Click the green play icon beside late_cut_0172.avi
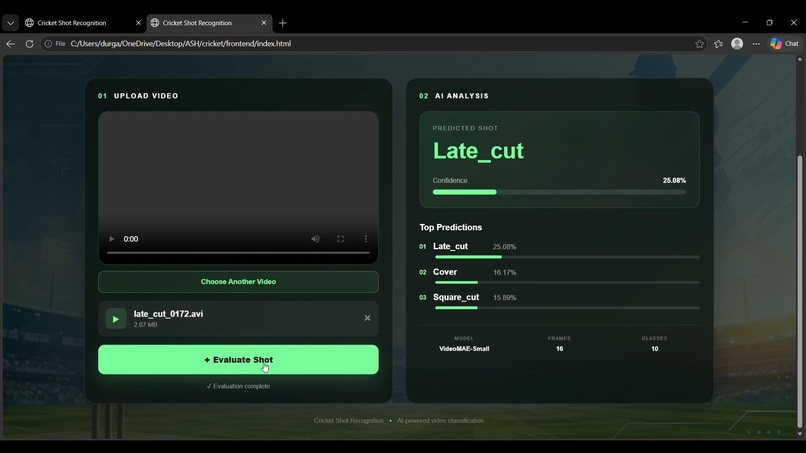 [116, 319]
